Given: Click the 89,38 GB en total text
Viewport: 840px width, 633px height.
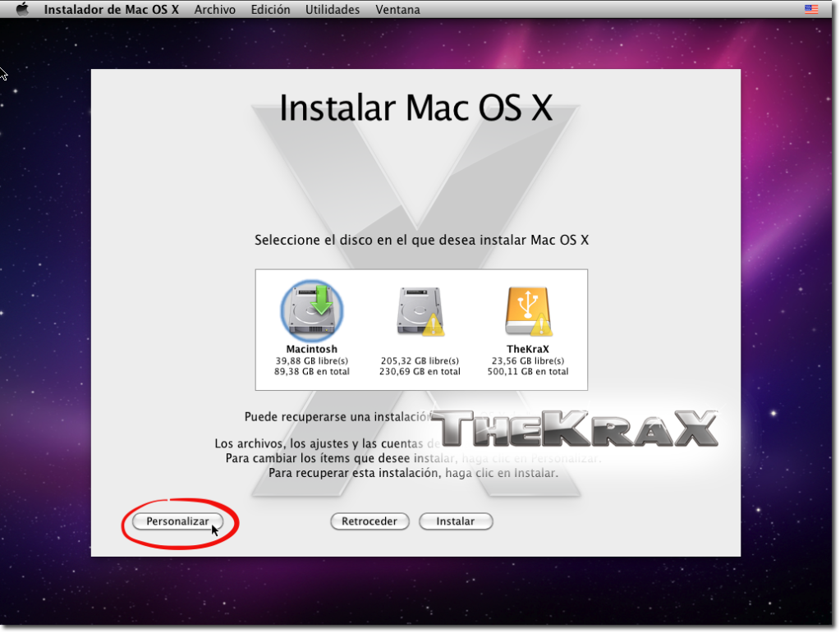Looking at the screenshot, I should click(312, 372).
